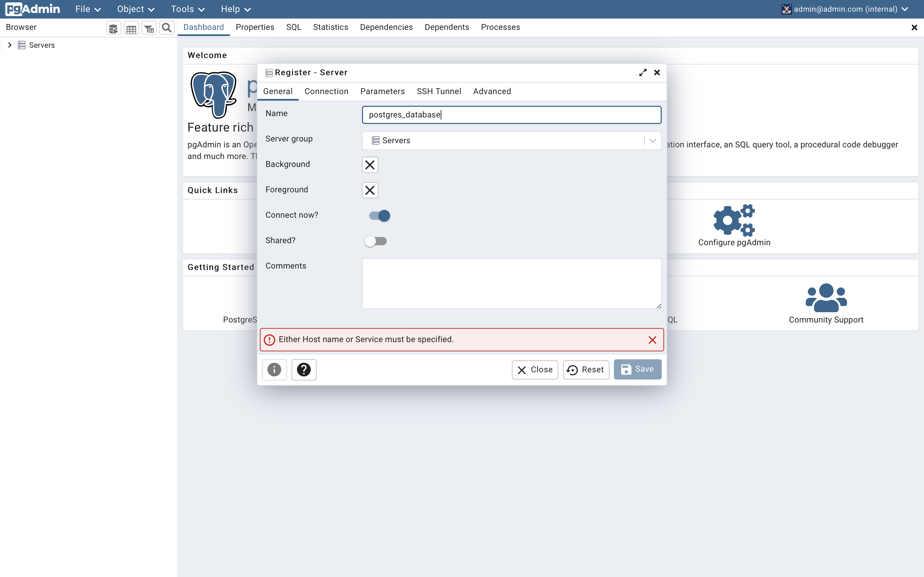The image size is (924, 577).
Task: Click the Save button
Action: point(637,369)
